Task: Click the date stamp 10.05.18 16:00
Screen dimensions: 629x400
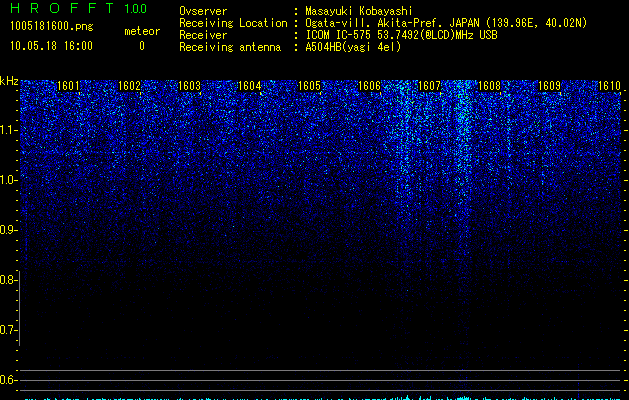Action: (51, 46)
